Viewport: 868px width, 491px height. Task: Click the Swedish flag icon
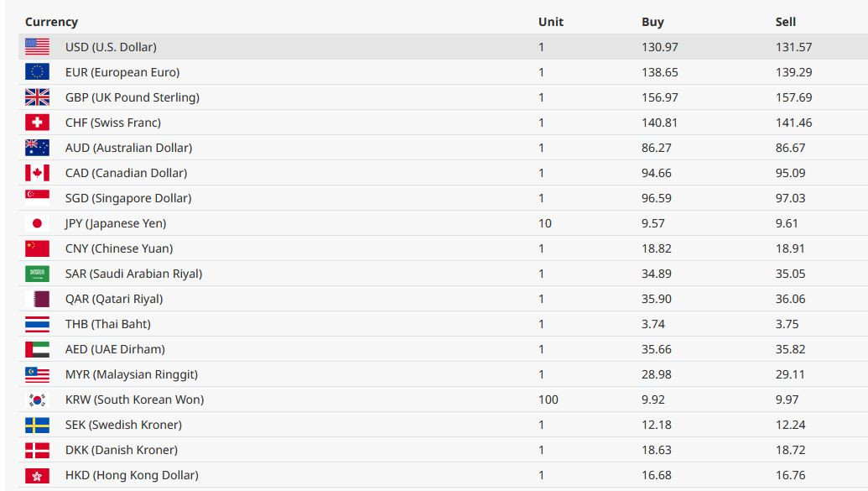pos(37,425)
